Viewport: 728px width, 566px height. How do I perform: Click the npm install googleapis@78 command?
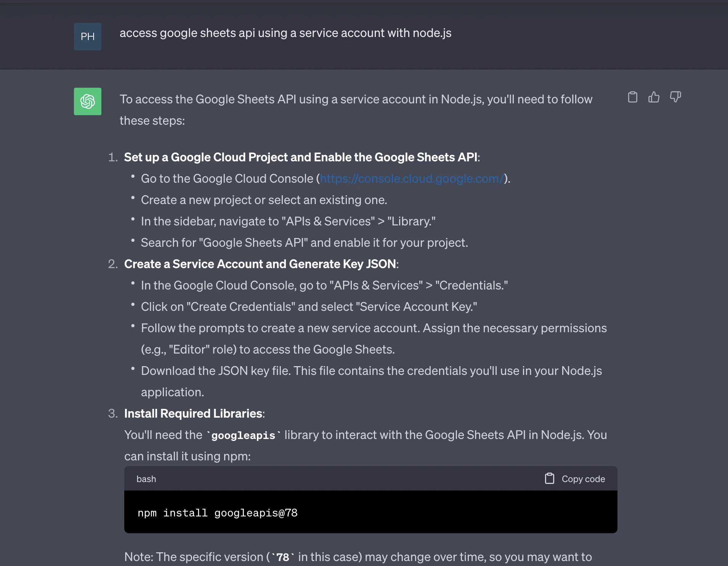coord(218,513)
